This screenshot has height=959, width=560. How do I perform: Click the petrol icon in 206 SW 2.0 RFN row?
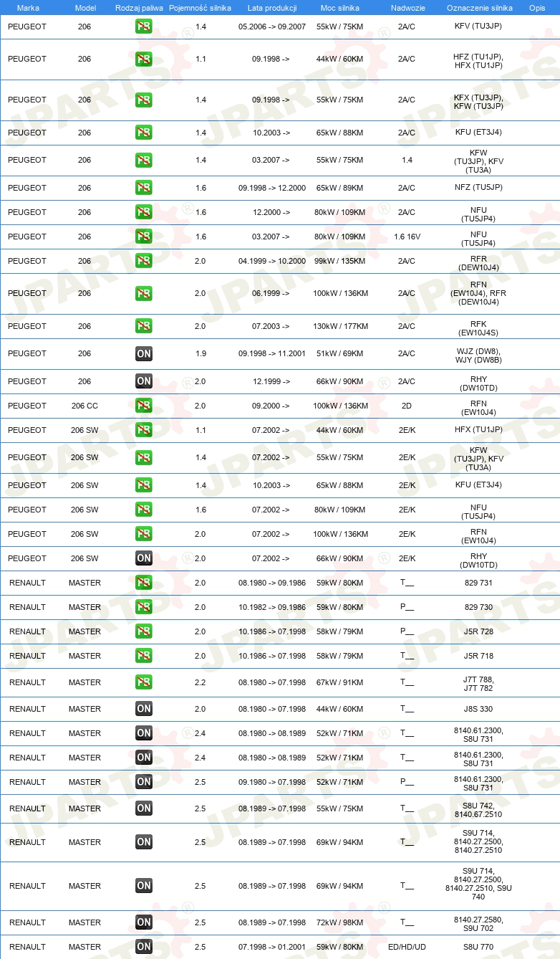pyautogui.click(x=144, y=535)
